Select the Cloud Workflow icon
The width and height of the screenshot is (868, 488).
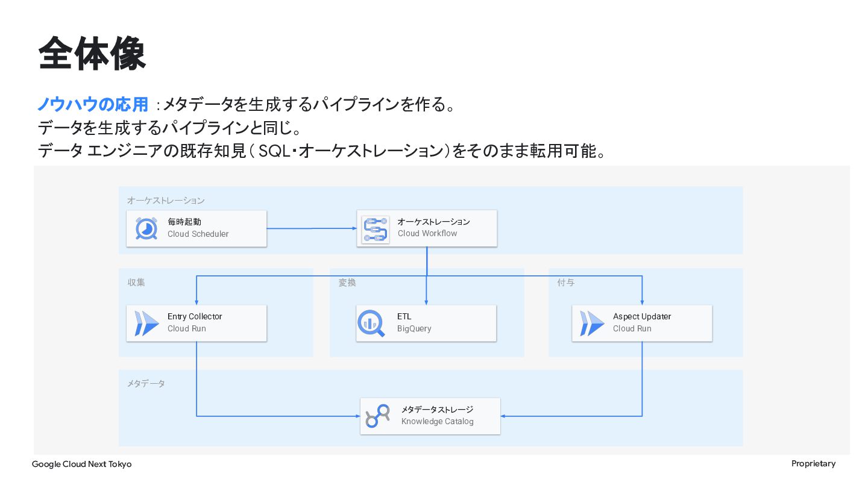pos(375,230)
